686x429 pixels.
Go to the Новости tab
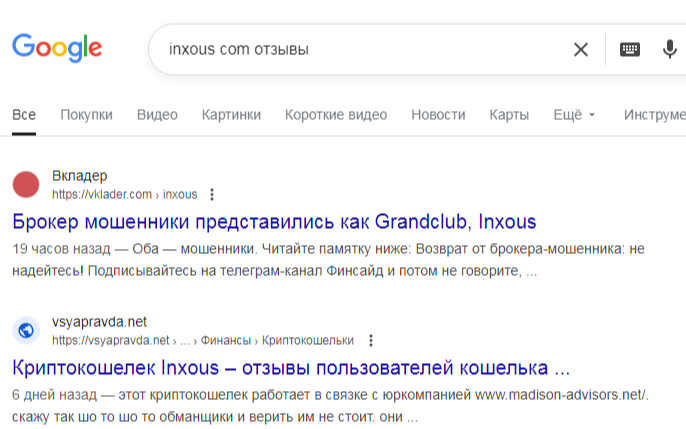(x=438, y=115)
